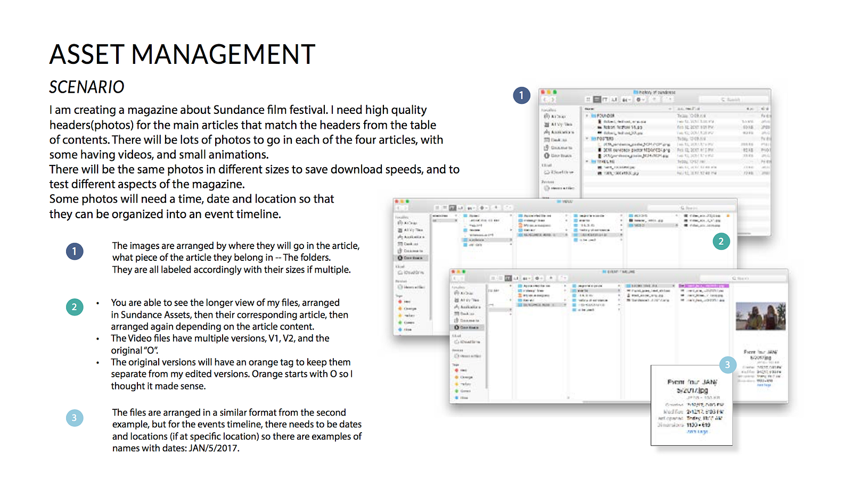Image resolution: width=852 pixels, height=504 pixels.
Task: Open Documents in History of Sundance sidebar
Action: 558,148
